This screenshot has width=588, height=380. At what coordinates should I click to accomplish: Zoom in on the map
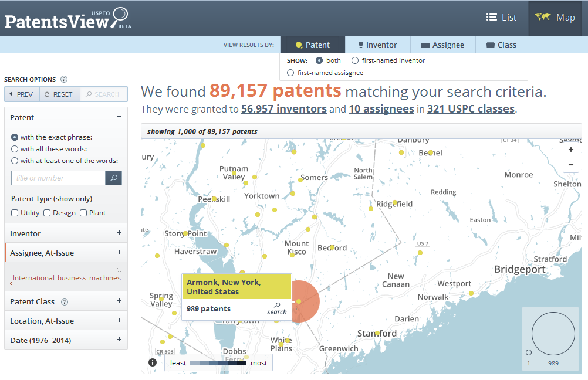tap(571, 150)
